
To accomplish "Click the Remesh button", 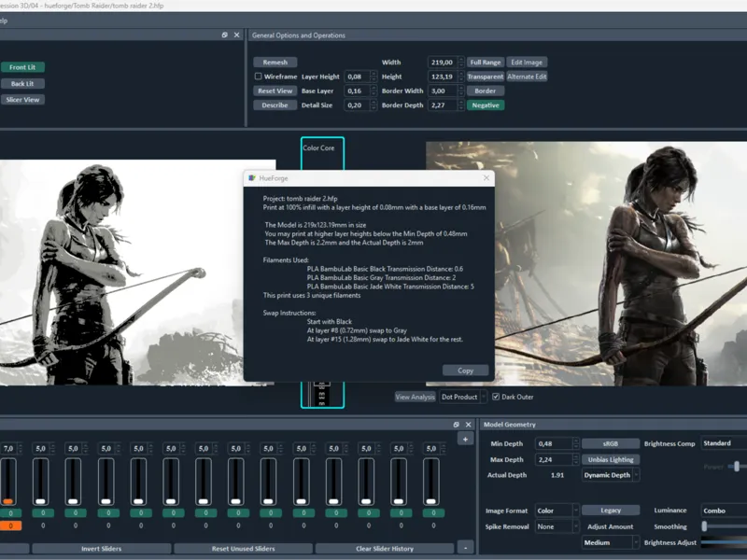I will pyautogui.click(x=275, y=63).
